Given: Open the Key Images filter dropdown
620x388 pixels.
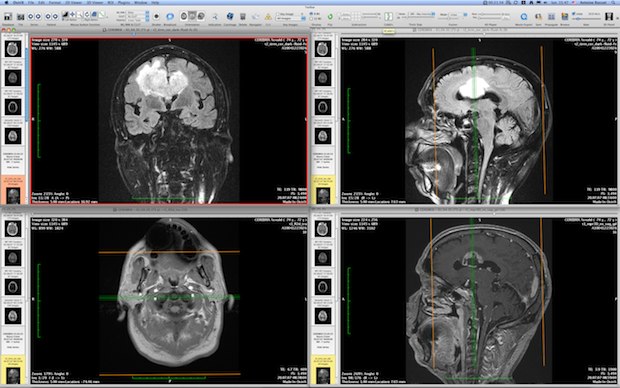Looking at the screenshot, I should pos(291,18).
